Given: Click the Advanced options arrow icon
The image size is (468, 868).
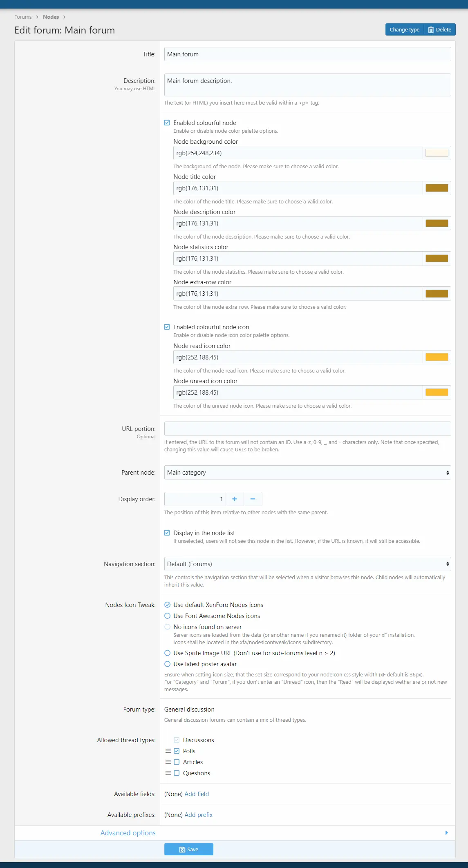Looking at the screenshot, I should pyautogui.click(x=447, y=833).
